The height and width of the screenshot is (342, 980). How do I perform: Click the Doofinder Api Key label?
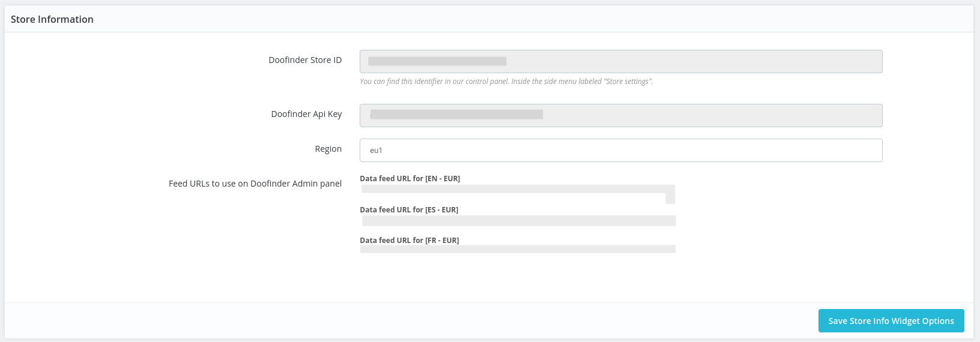(x=306, y=114)
